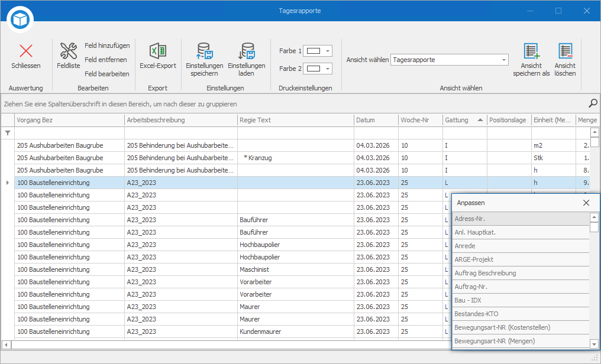Click the Vorgang Bez column header
Image resolution: width=601 pixels, height=364 pixels.
69,120
